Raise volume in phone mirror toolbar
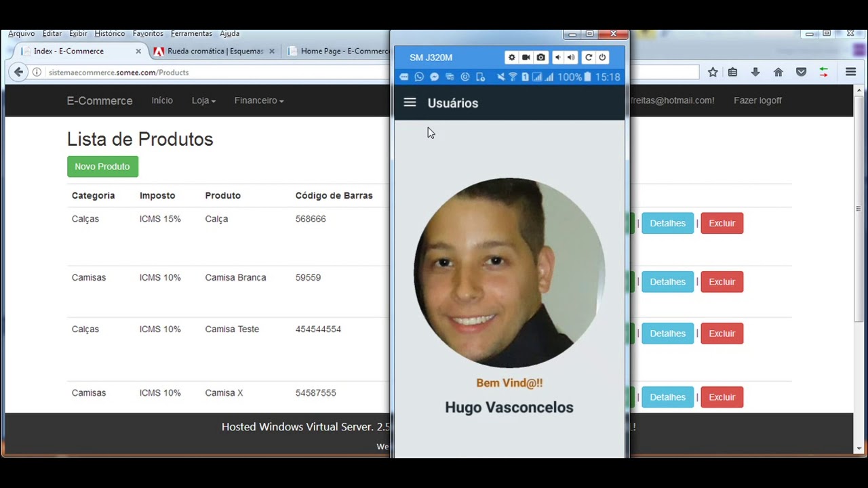 click(x=571, y=58)
